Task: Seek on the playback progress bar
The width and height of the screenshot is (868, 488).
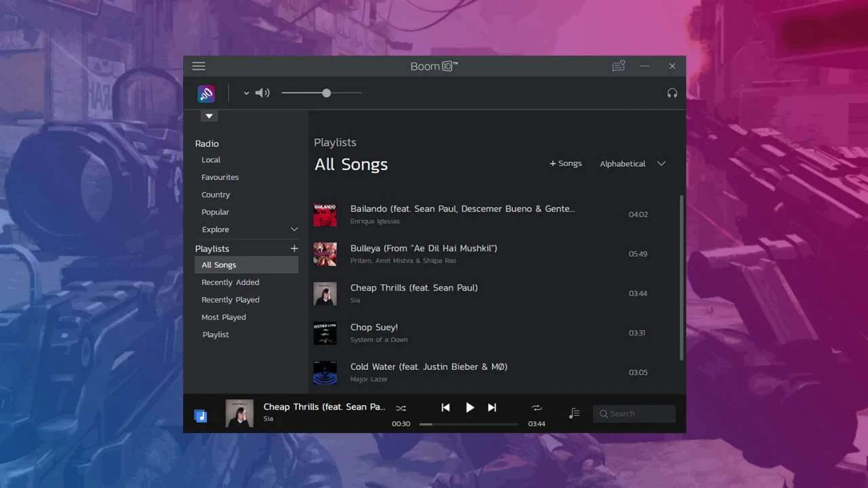Action: [469, 424]
